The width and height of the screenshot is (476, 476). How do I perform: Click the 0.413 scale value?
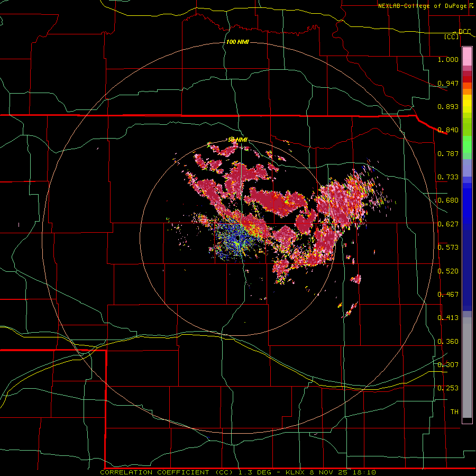click(448, 318)
